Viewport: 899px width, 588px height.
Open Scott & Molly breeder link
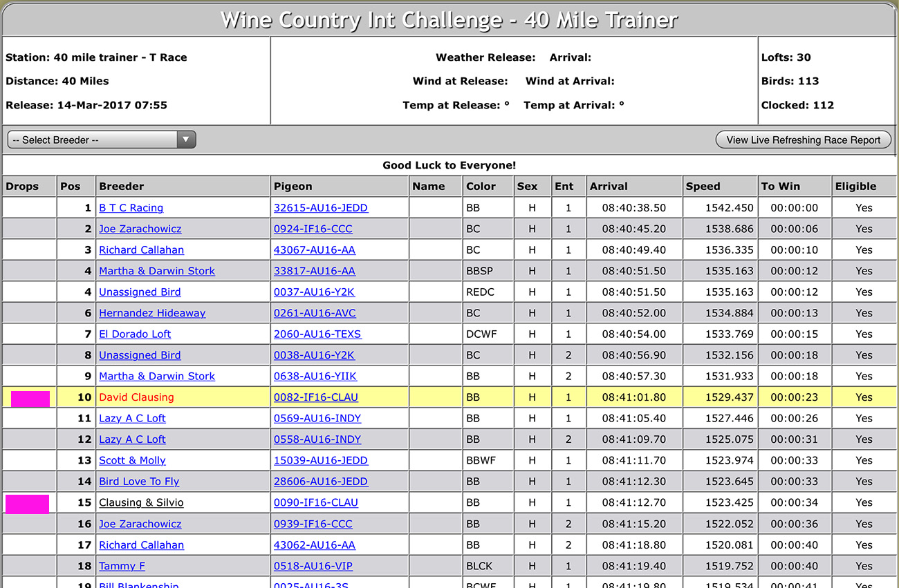click(132, 461)
